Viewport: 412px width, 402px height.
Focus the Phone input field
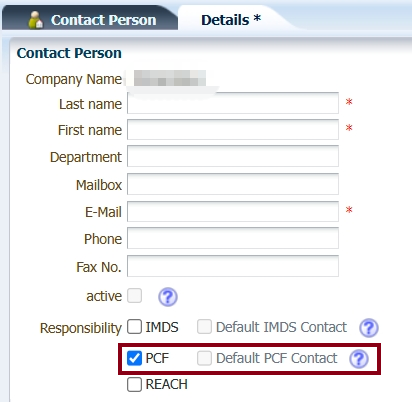(x=233, y=238)
